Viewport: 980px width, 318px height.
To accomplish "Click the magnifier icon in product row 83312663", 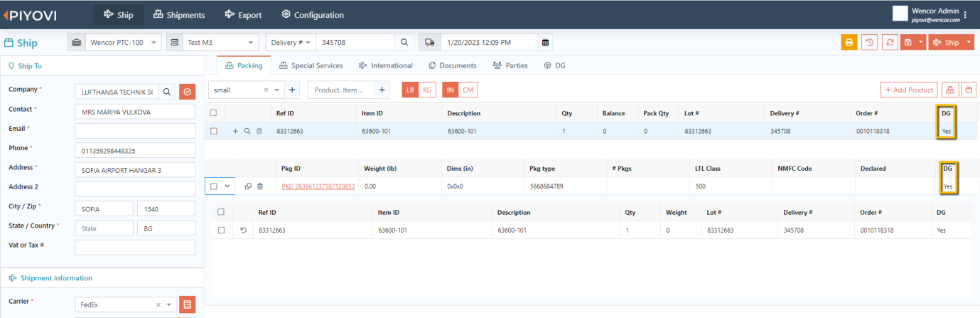I will click(247, 131).
